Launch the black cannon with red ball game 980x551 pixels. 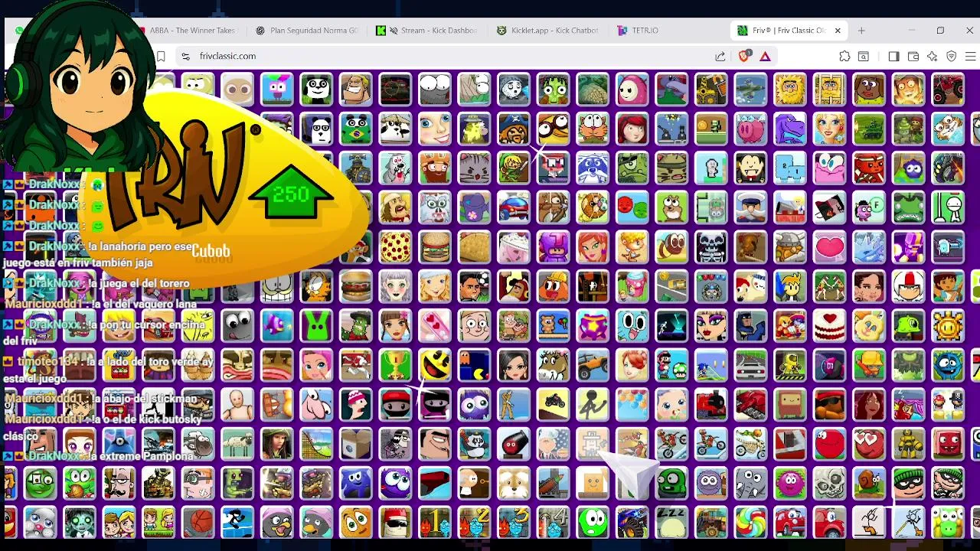tap(514, 444)
